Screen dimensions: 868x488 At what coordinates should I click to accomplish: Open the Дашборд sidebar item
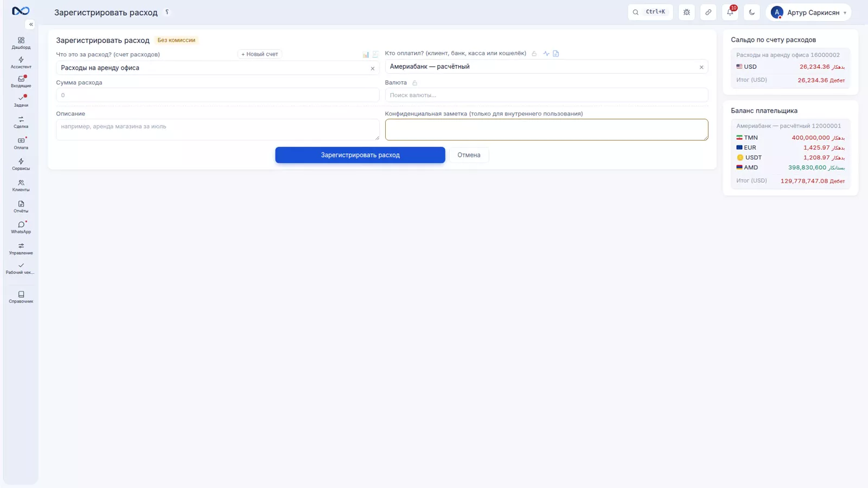(x=21, y=43)
